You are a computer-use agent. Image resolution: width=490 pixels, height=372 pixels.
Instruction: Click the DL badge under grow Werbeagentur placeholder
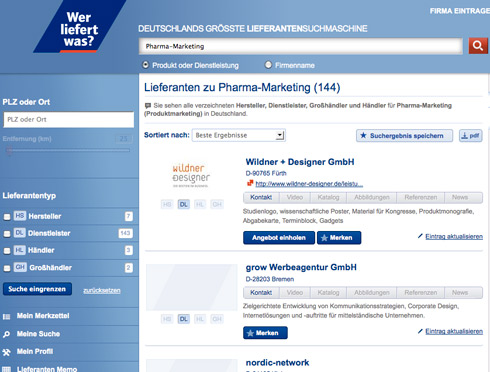183,319
